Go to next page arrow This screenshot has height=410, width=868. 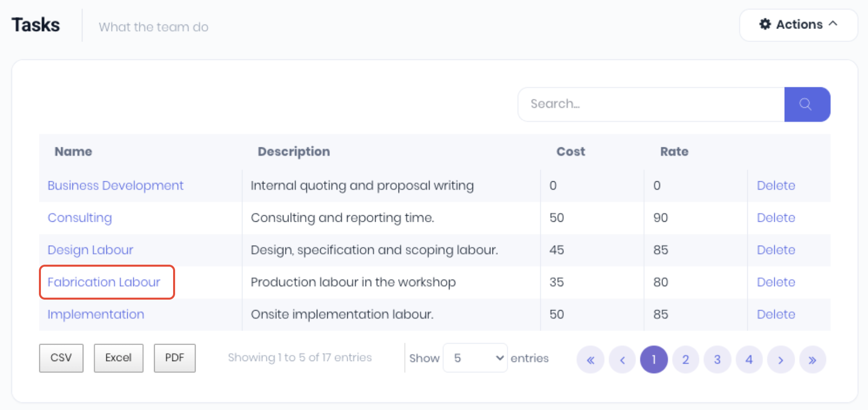click(x=781, y=360)
